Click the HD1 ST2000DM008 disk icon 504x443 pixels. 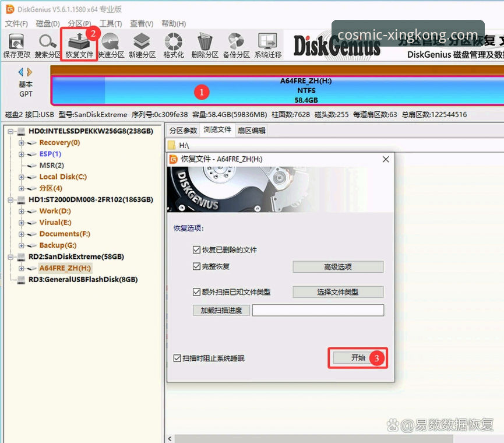21,199
